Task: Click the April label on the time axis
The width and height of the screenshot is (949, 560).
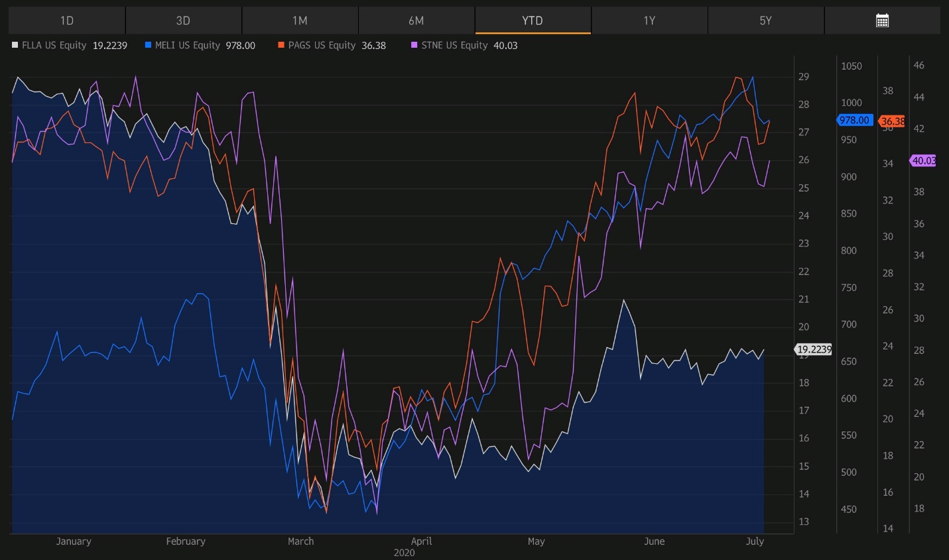Action: click(x=422, y=541)
